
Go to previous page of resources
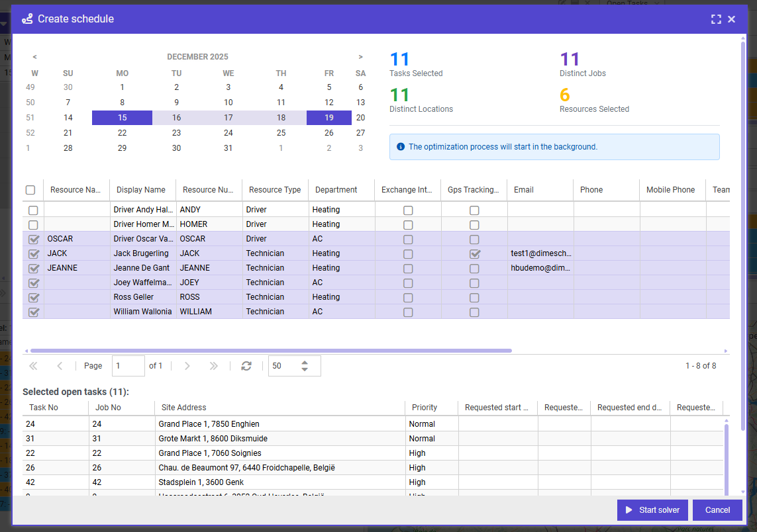point(60,366)
